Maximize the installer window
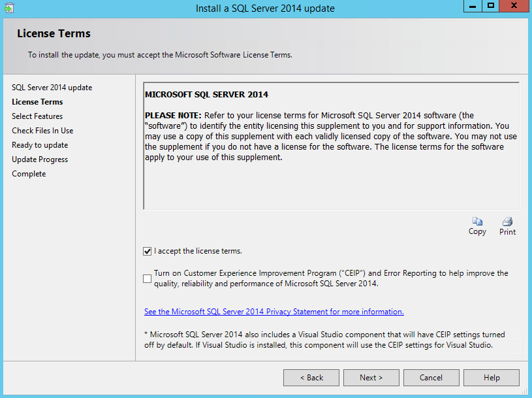 pyautogui.click(x=491, y=7)
